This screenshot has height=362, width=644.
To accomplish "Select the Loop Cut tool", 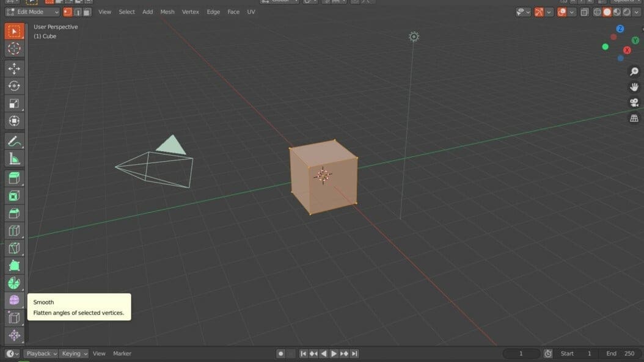I will point(14,231).
